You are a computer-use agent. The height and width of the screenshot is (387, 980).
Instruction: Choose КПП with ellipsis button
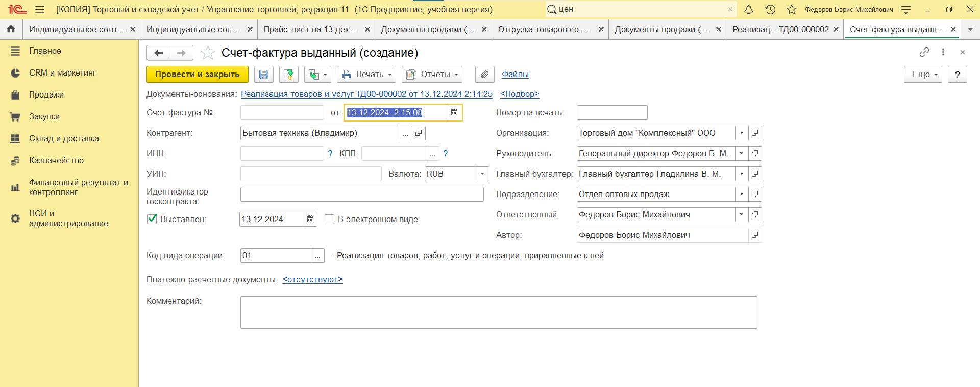(x=432, y=153)
